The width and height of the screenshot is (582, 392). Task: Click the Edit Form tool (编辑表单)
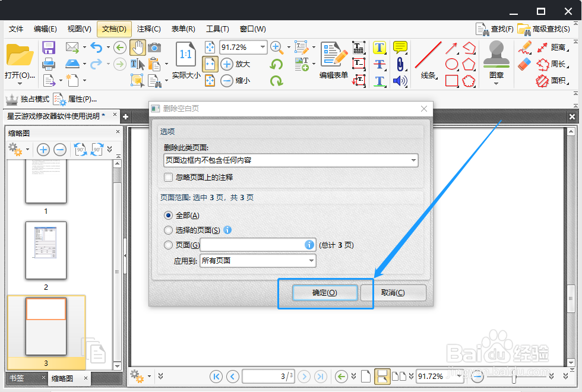(334, 59)
